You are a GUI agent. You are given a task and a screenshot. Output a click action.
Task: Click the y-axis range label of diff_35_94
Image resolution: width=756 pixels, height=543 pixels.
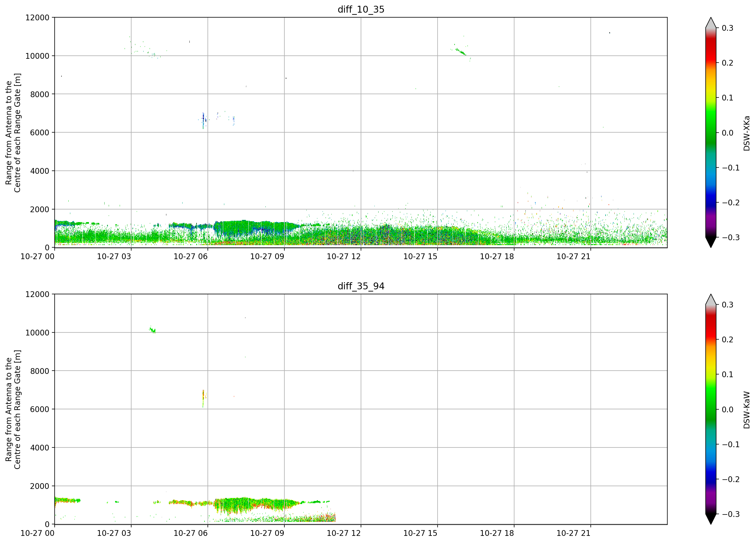[13, 409]
